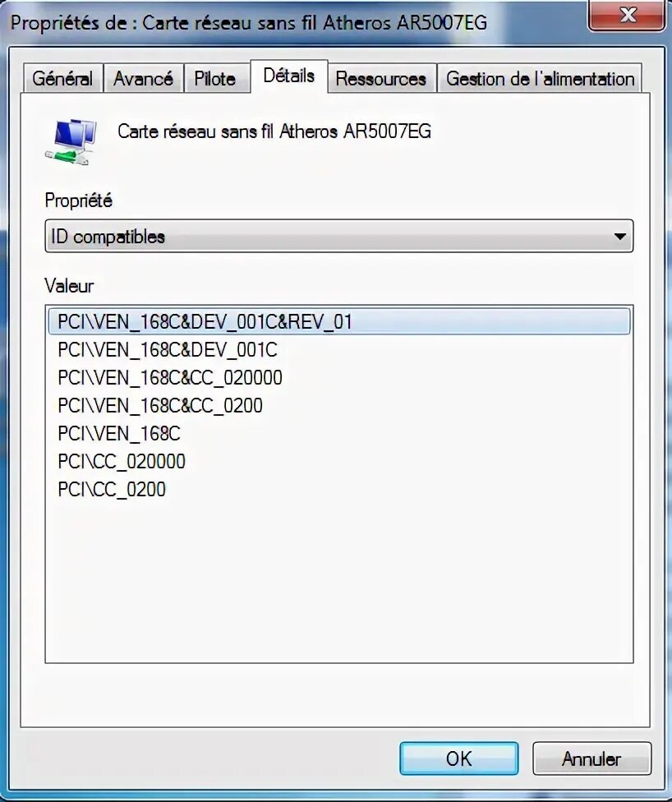Switch to the Général tab
This screenshot has width=672, height=802.
pos(62,78)
